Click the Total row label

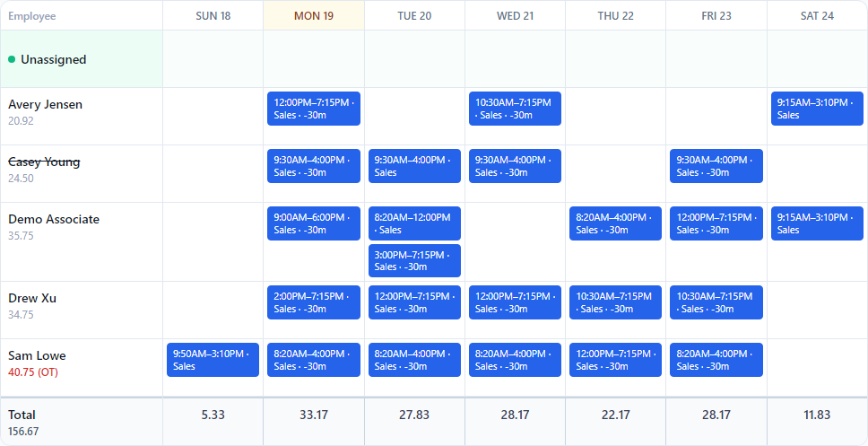click(22, 415)
